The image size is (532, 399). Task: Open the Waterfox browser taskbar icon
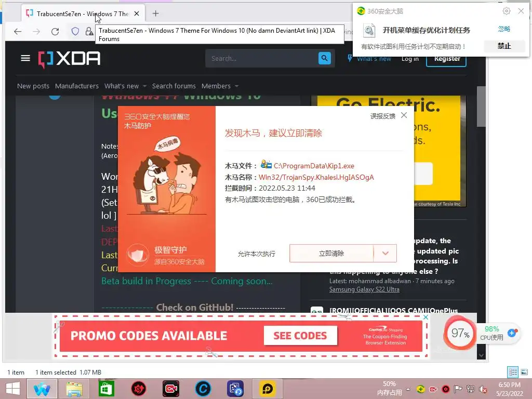(42, 389)
